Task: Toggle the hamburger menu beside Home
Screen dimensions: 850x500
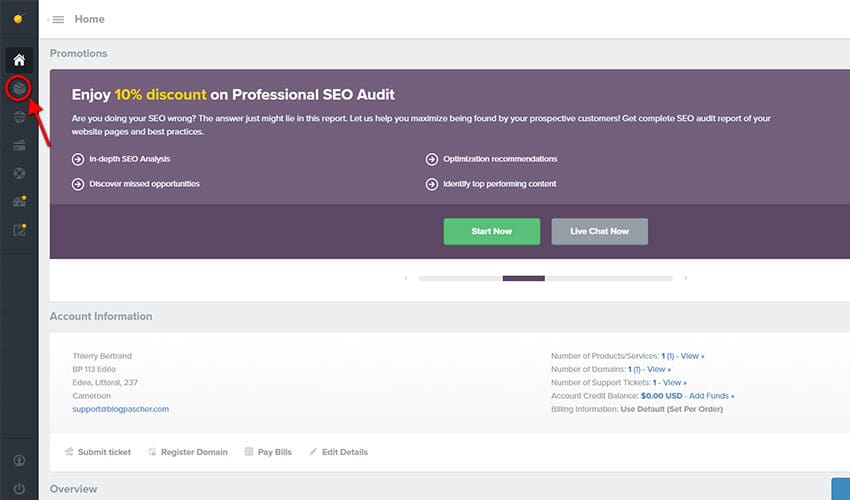Action: click(x=58, y=20)
